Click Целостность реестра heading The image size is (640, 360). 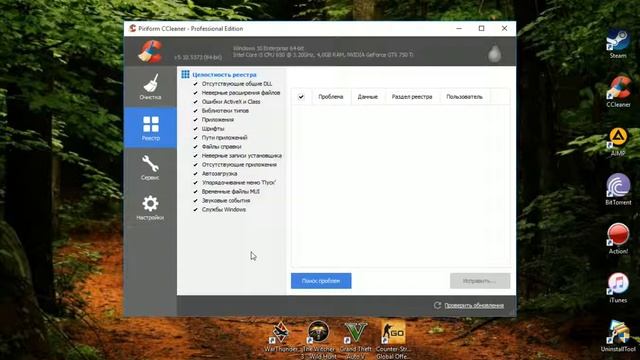click(224, 75)
